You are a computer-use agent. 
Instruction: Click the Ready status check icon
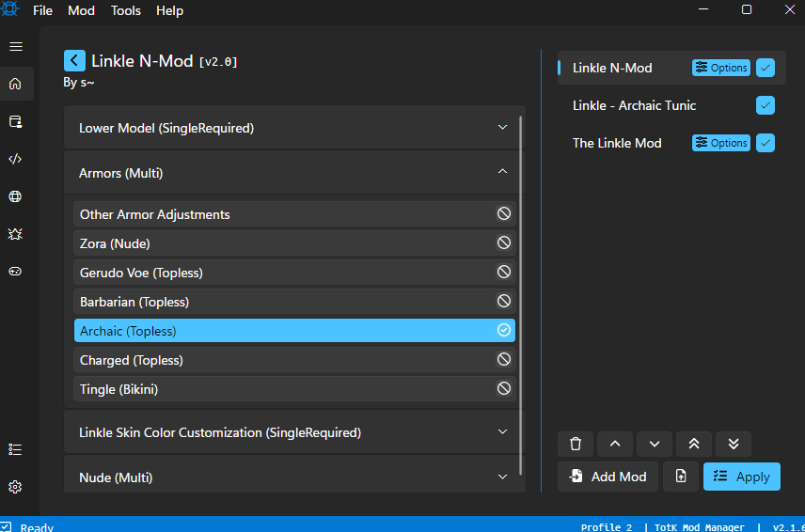(6, 527)
